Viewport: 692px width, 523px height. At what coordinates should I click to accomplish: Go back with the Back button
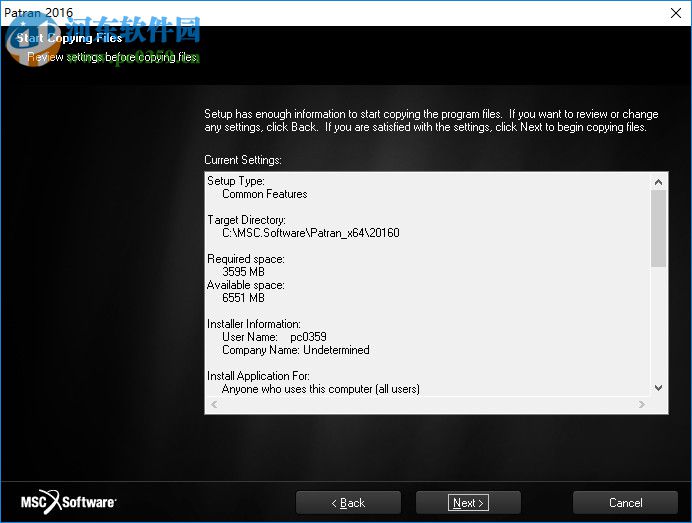[x=348, y=502]
